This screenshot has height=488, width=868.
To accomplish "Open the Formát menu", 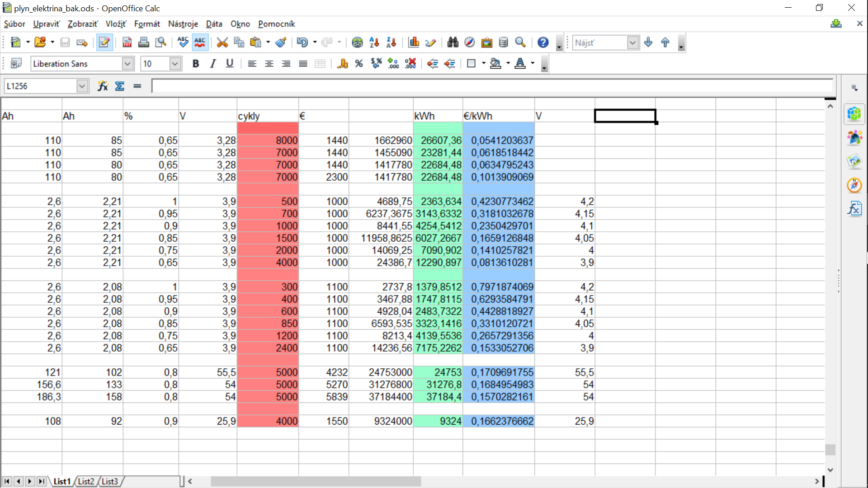I will coord(147,24).
